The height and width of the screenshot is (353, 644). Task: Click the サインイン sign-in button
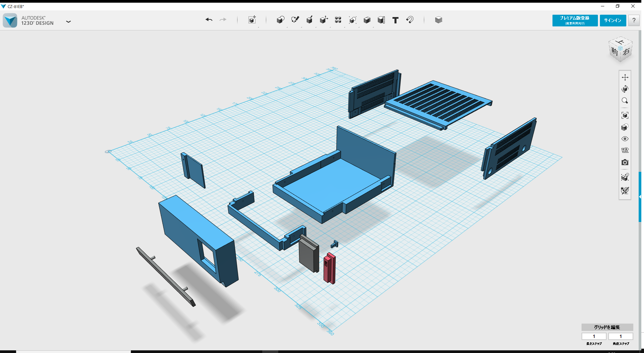[613, 20]
